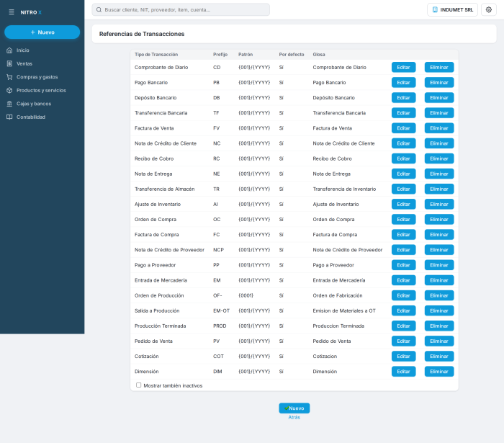Image resolution: width=504 pixels, height=443 pixels.
Task: Enable Mostrar también inactivos checkbox
Action: pos(138,385)
